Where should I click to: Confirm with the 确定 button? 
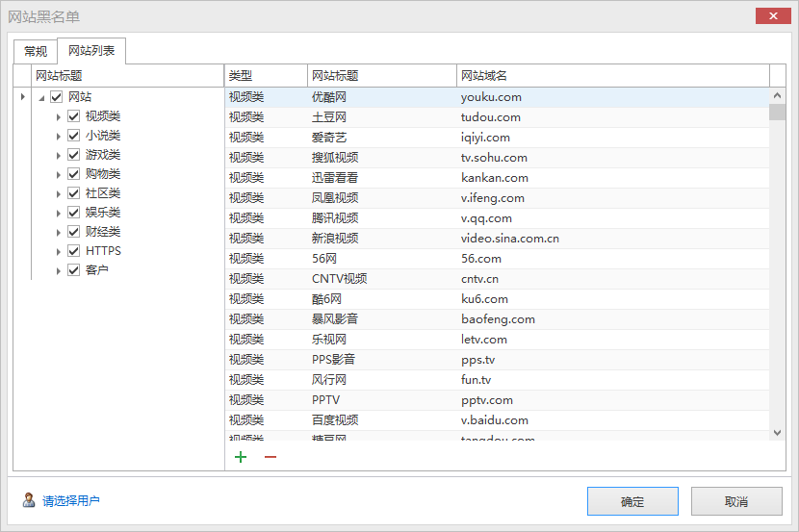click(632, 501)
